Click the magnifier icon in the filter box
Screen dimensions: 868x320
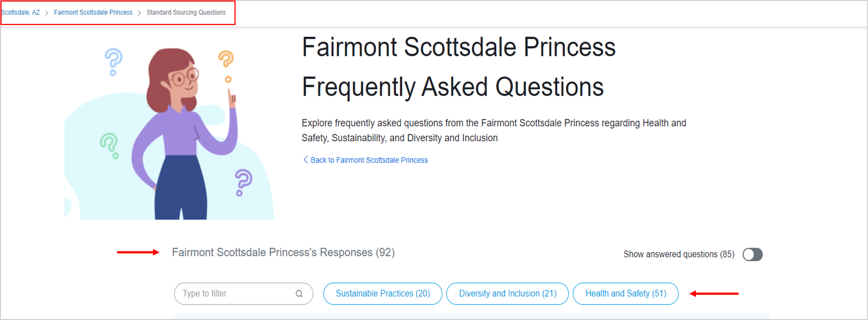coord(299,294)
